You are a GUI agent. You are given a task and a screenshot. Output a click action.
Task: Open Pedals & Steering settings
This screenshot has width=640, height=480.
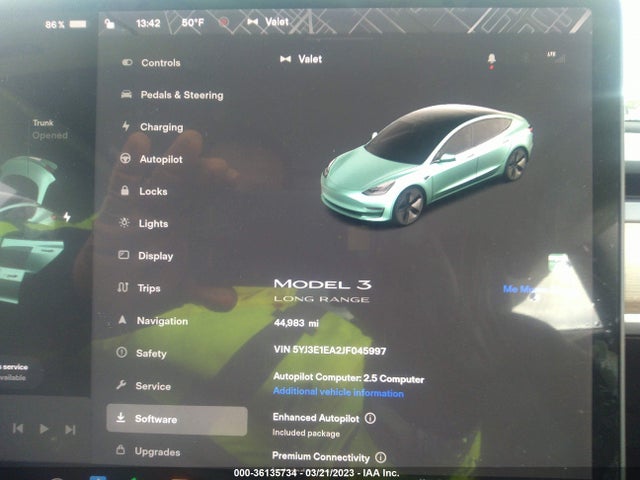(172, 95)
